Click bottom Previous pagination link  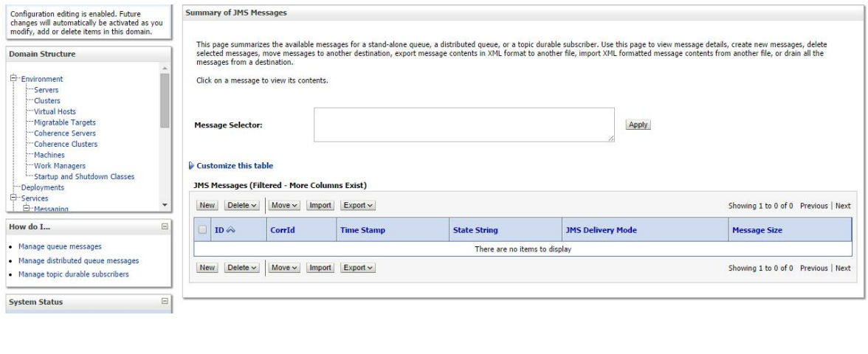click(x=813, y=268)
